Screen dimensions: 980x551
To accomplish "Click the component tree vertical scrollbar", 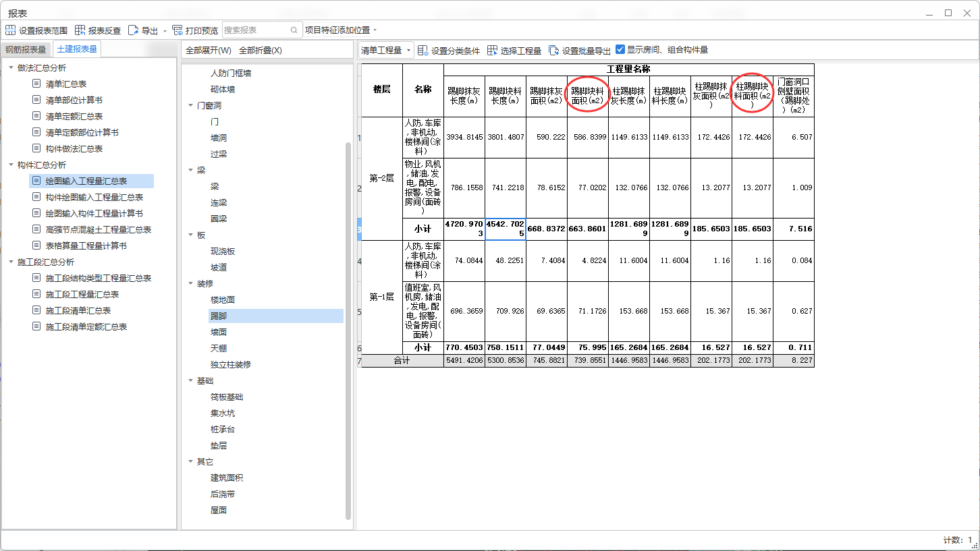I will [348, 330].
